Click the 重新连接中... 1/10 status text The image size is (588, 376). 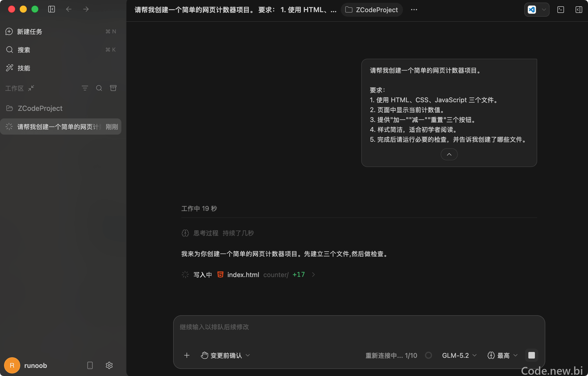click(x=391, y=355)
